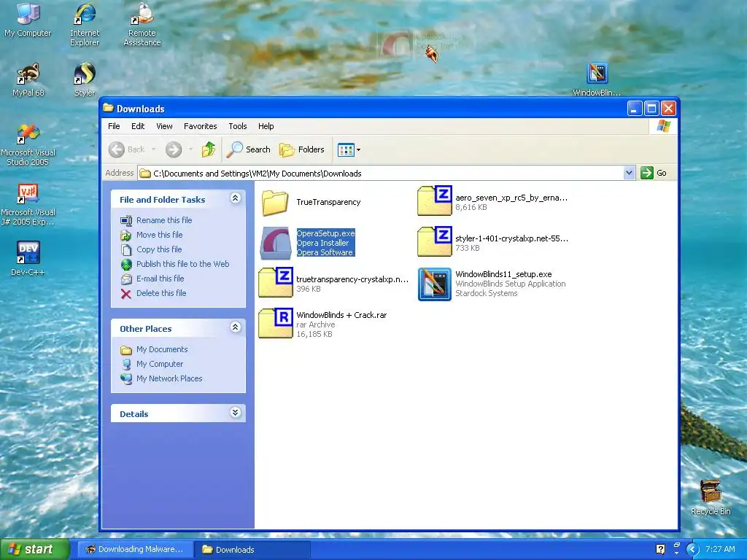Click E-mail this file
The image size is (747, 560).
(x=160, y=279)
